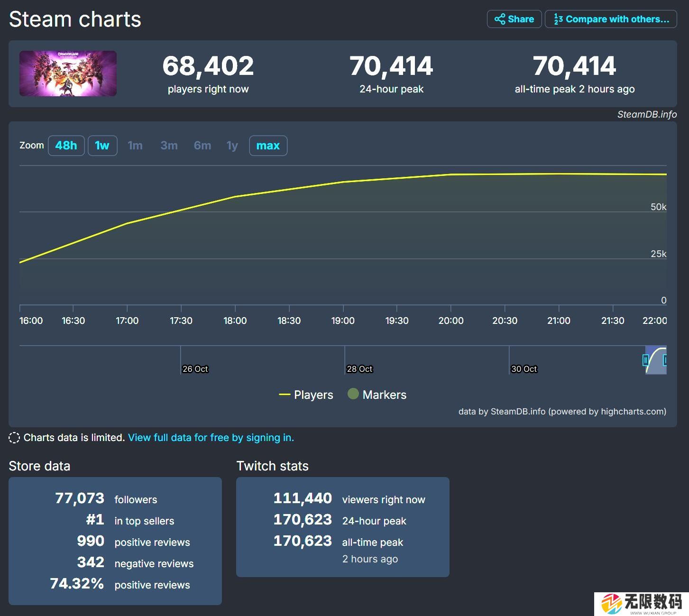
Task: Click the compare ranking icon
Action: pos(558,19)
